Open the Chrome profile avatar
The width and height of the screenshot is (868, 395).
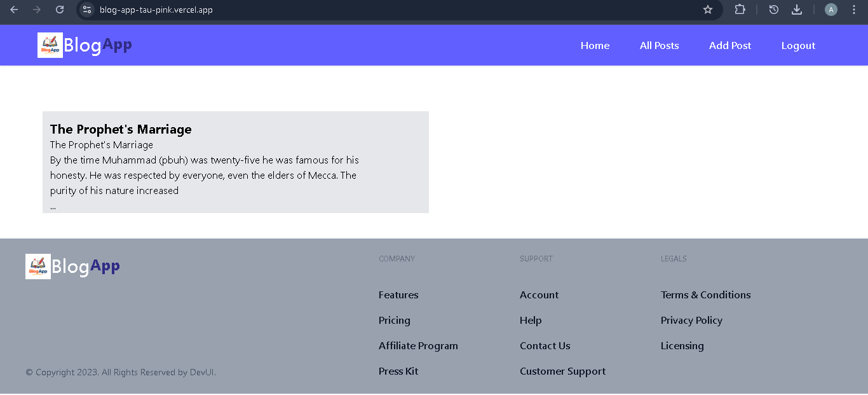coord(831,10)
